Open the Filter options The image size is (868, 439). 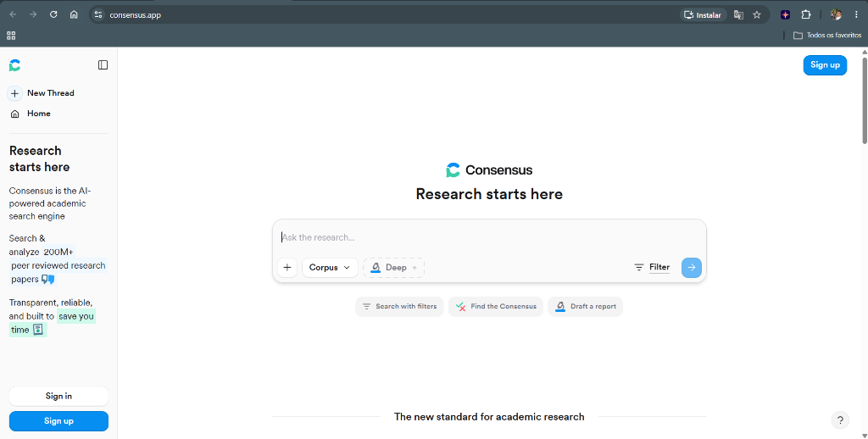(652, 268)
